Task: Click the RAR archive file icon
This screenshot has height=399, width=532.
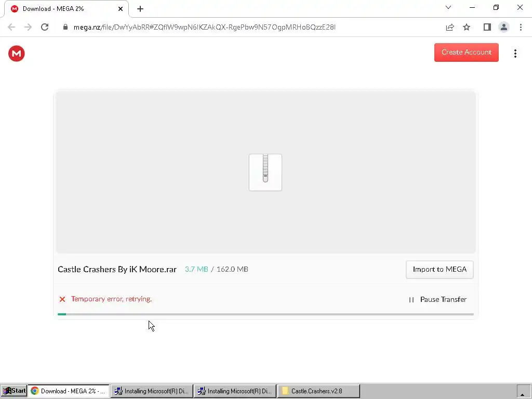Action: tap(265, 172)
